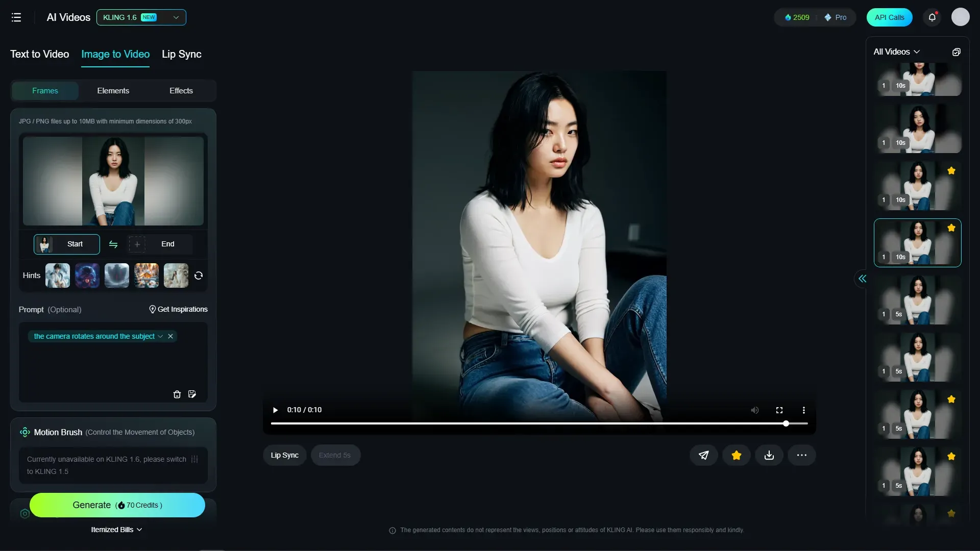Click the Generate button
The image size is (980, 551).
tap(117, 505)
